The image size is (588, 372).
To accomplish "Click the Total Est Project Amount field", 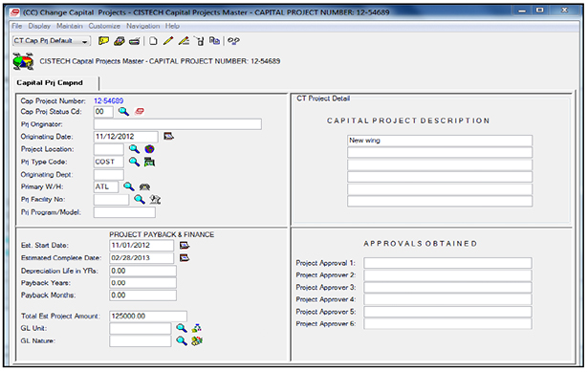I will (x=148, y=317).
